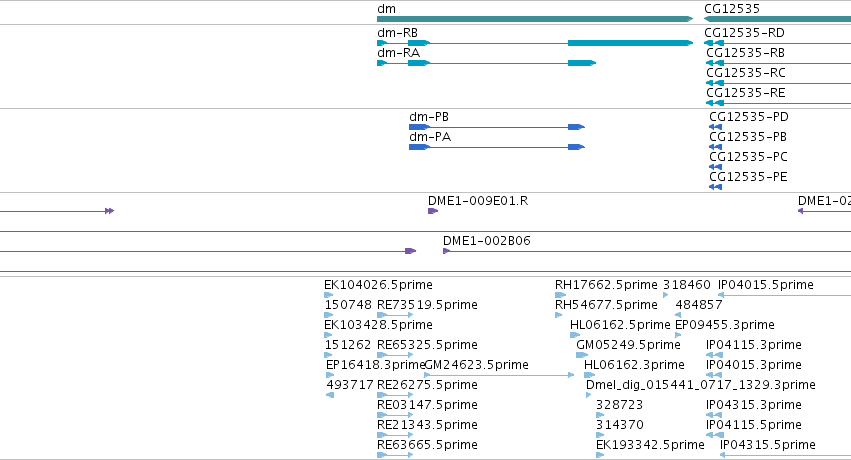Select the dm-RA transcript feature
Screen dimensions: 851x460
[x=486, y=63]
